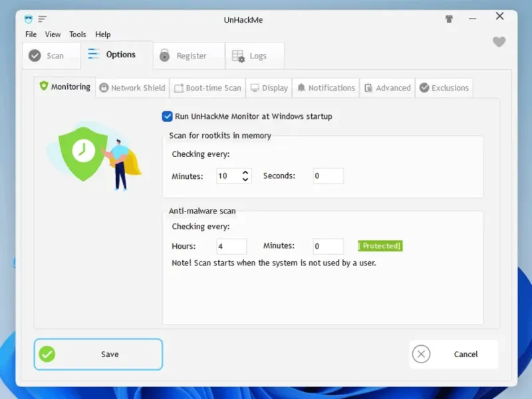Click the Notifications bell icon
This screenshot has height=399, width=532.
point(301,88)
